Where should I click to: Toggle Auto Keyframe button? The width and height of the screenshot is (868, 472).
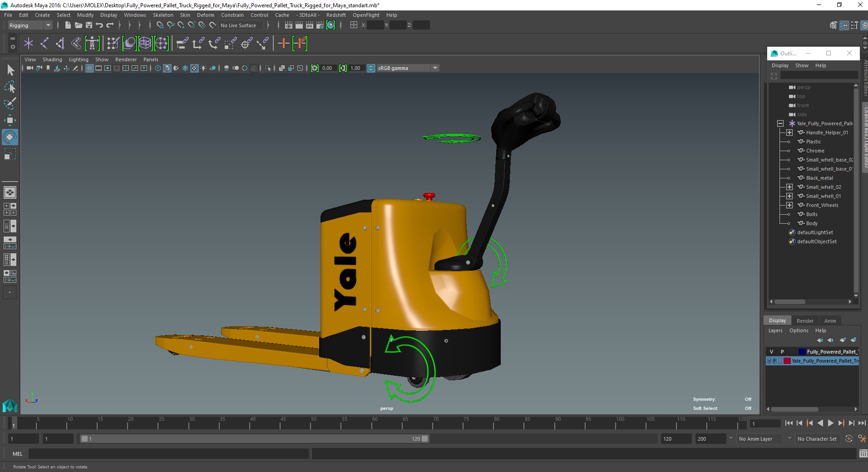pyautogui.click(x=848, y=438)
